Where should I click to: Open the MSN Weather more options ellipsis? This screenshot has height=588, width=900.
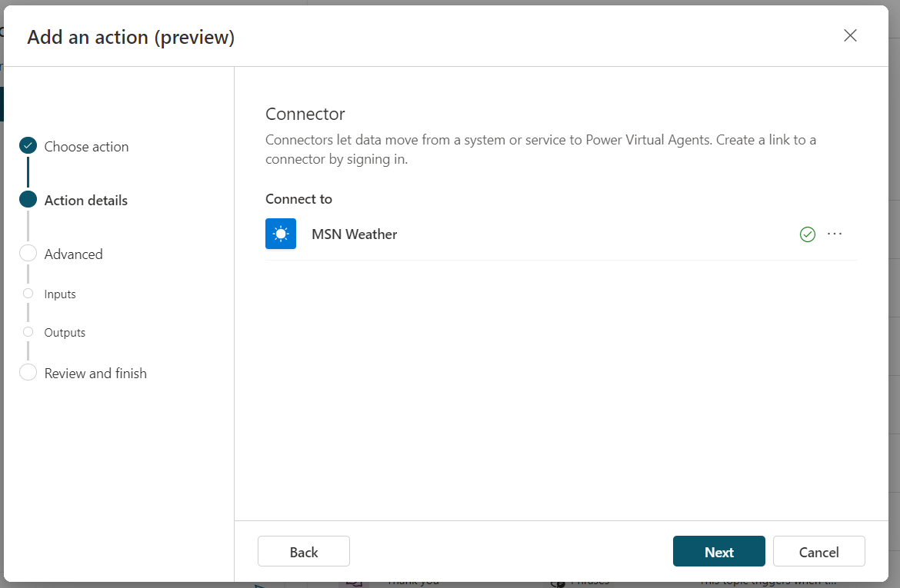tap(835, 234)
